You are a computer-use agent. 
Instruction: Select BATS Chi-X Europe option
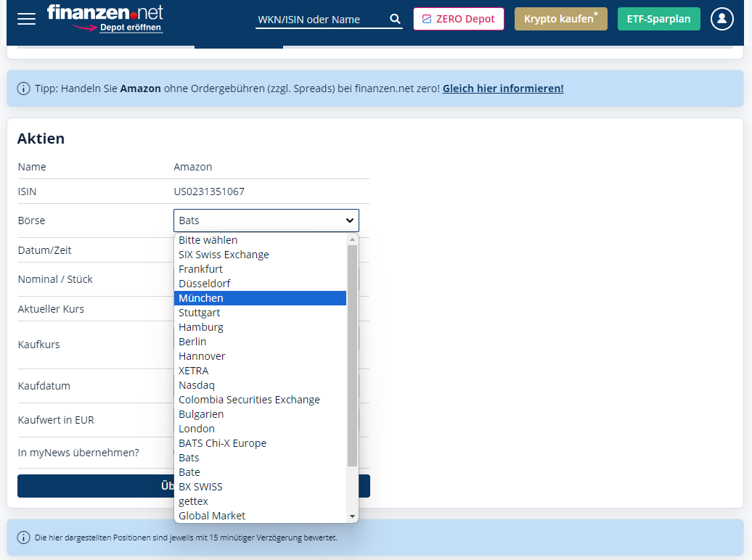(260, 443)
